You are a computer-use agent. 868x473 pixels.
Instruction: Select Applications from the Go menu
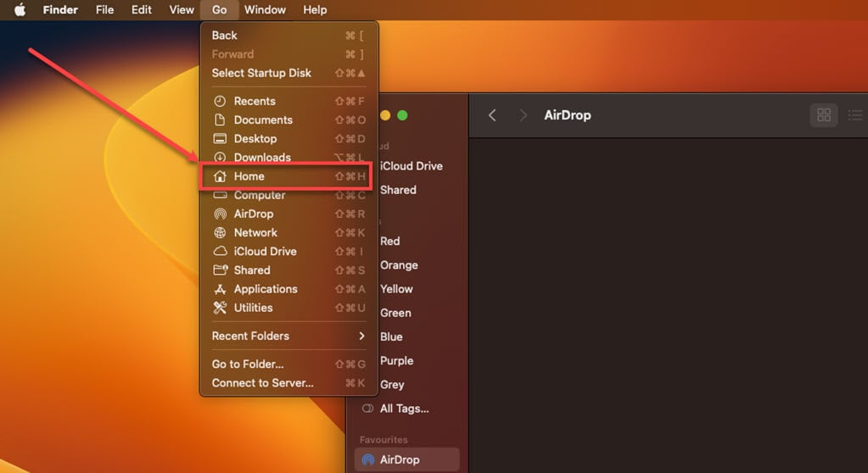coord(289,289)
